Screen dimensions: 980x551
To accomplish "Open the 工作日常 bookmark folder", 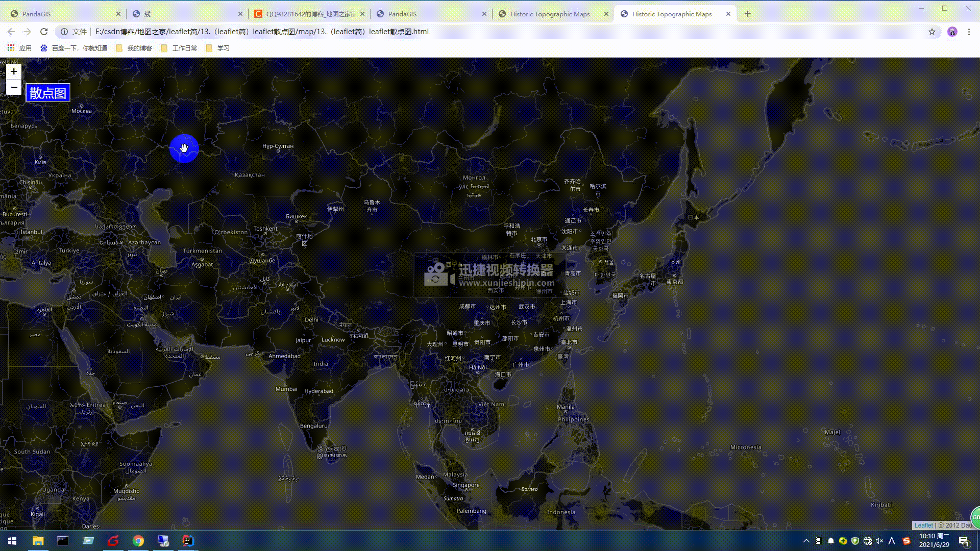I will pyautogui.click(x=179, y=48).
